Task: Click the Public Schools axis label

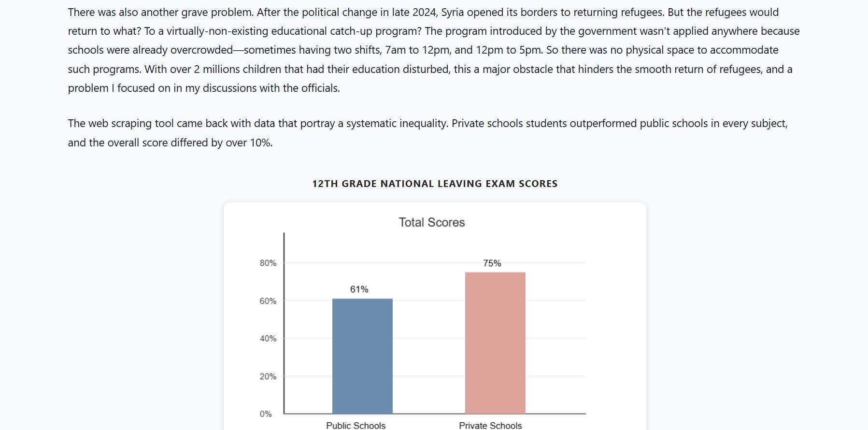Action: (x=356, y=425)
